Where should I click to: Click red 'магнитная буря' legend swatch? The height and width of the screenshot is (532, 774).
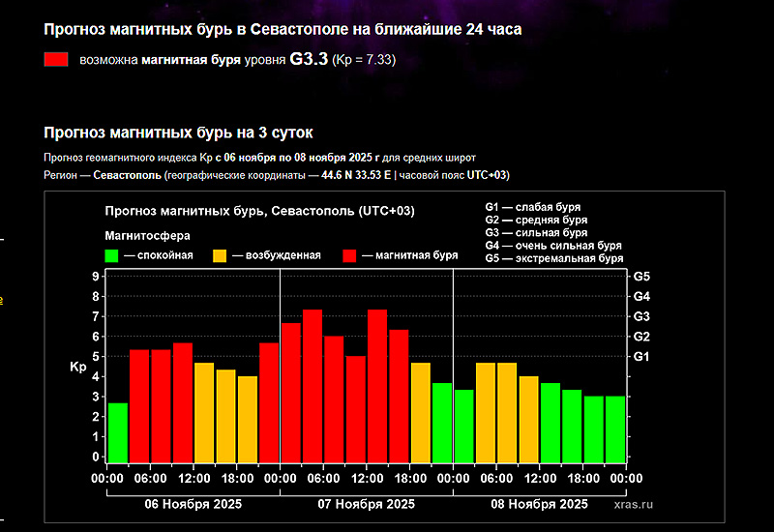click(x=349, y=255)
